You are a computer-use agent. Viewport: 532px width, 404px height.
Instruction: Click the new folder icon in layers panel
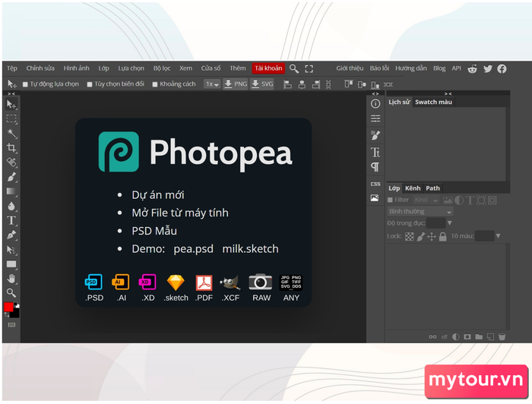(479, 337)
